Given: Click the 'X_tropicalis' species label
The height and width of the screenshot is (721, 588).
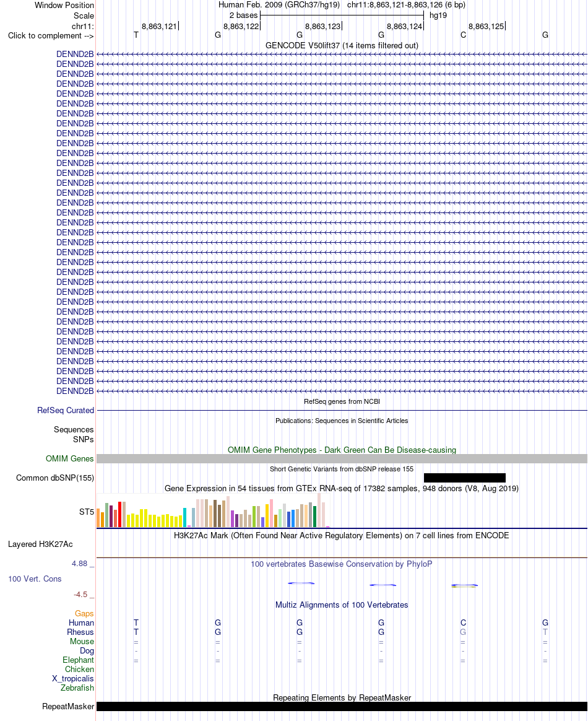Looking at the screenshot, I should 73,678.
